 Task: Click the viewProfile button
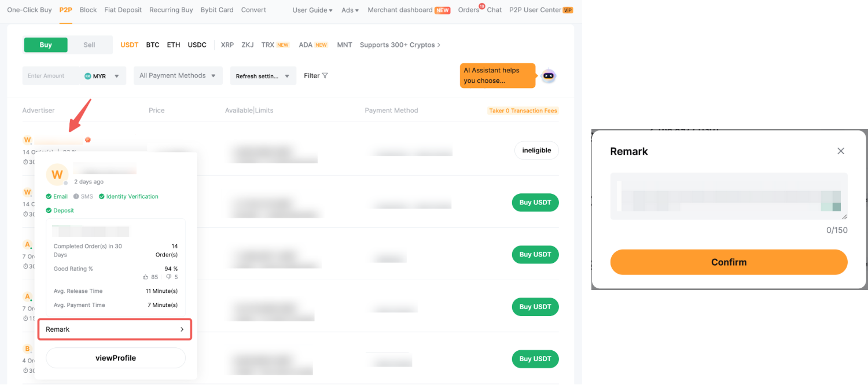pos(116,358)
